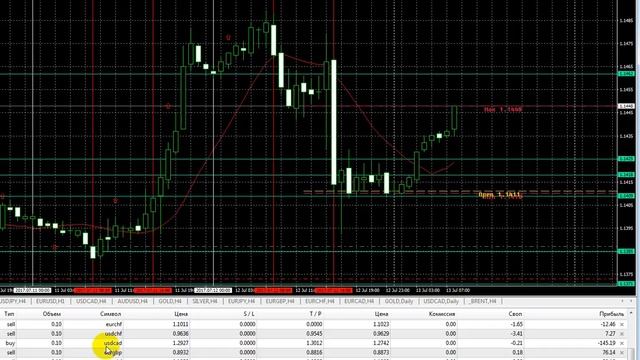Switch to the EURGBP,H4 chart tab
The height and width of the screenshot is (360, 640).
tap(280, 301)
